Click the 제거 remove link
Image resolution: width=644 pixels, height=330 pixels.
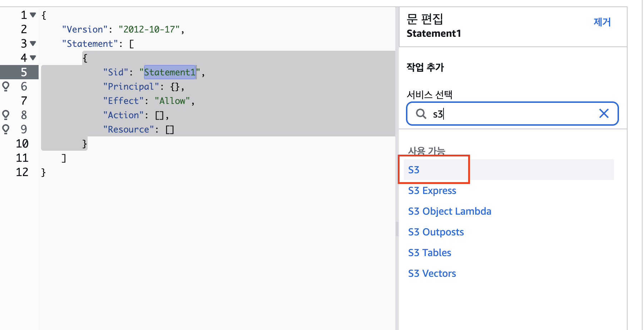(x=602, y=22)
